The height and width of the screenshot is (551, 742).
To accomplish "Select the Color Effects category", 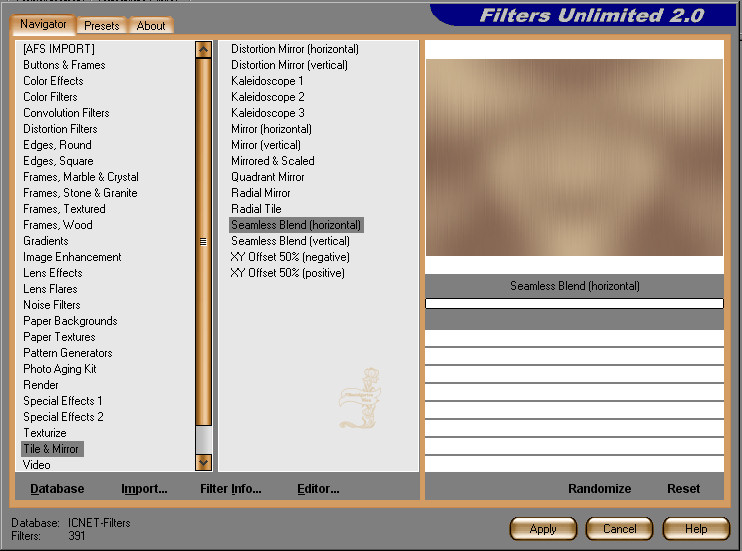I will [x=53, y=81].
